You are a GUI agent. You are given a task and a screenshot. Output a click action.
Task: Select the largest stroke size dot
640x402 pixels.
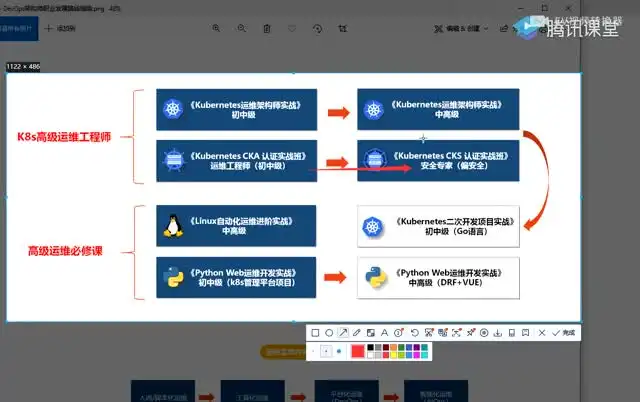pos(339,351)
